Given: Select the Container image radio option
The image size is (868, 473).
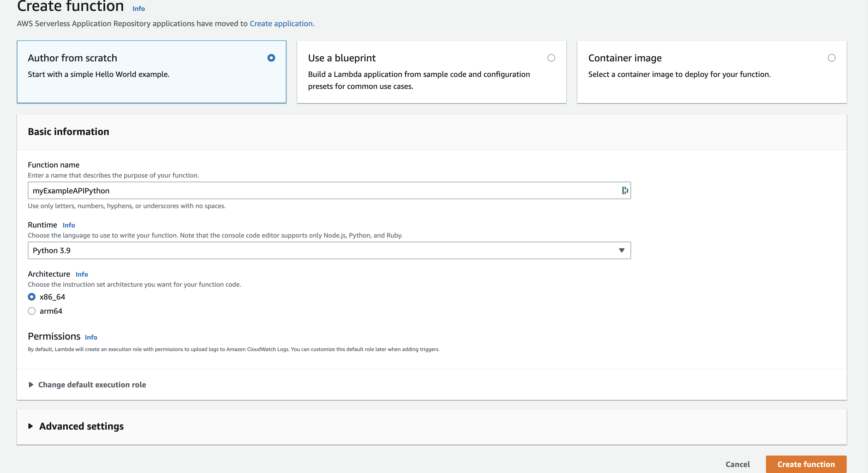Looking at the screenshot, I should [832, 58].
